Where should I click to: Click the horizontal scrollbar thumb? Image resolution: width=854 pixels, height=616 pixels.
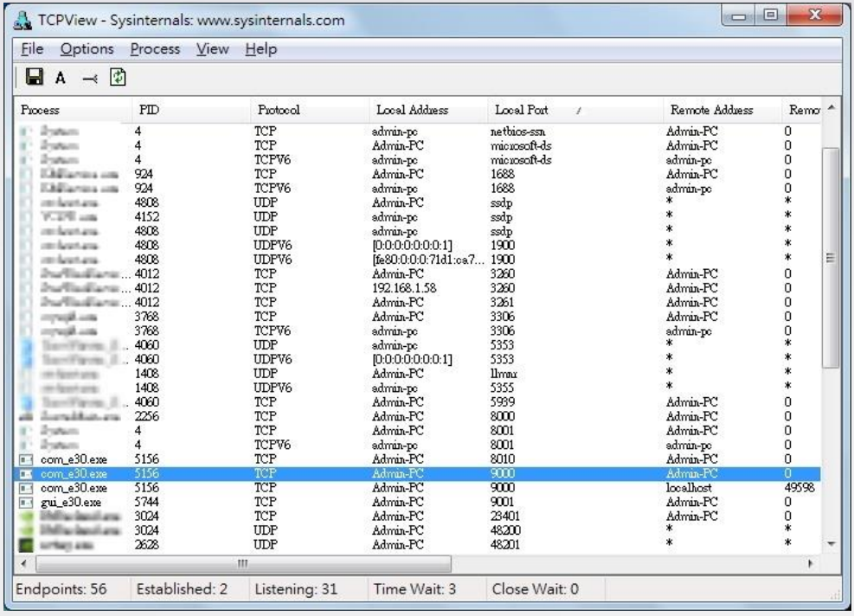point(243,564)
